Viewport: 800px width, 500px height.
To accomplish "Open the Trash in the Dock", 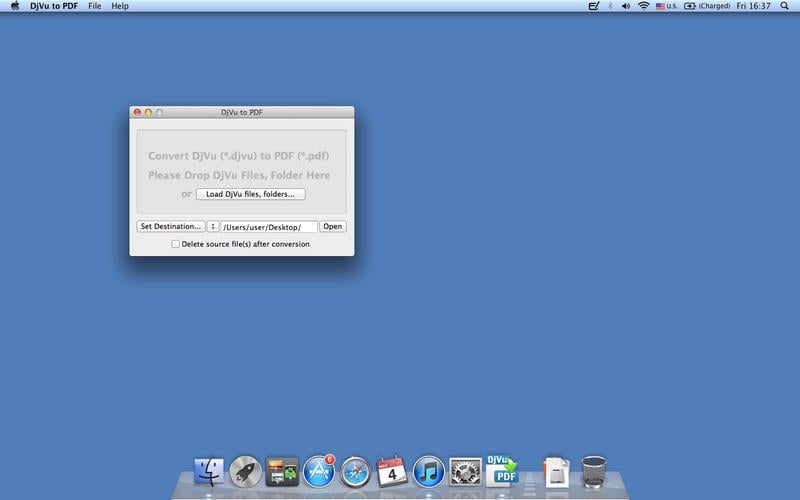I will point(594,471).
